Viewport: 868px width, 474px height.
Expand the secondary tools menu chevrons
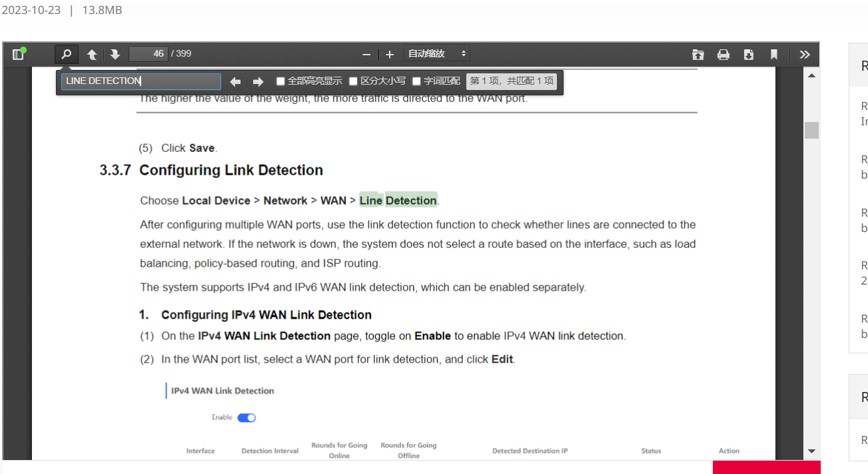(805, 54)
